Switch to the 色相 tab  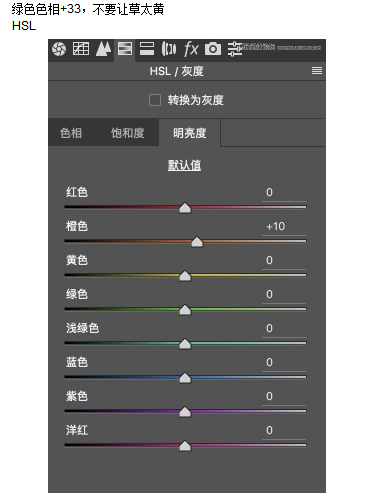pyautogui.click(x=71, y=133)
